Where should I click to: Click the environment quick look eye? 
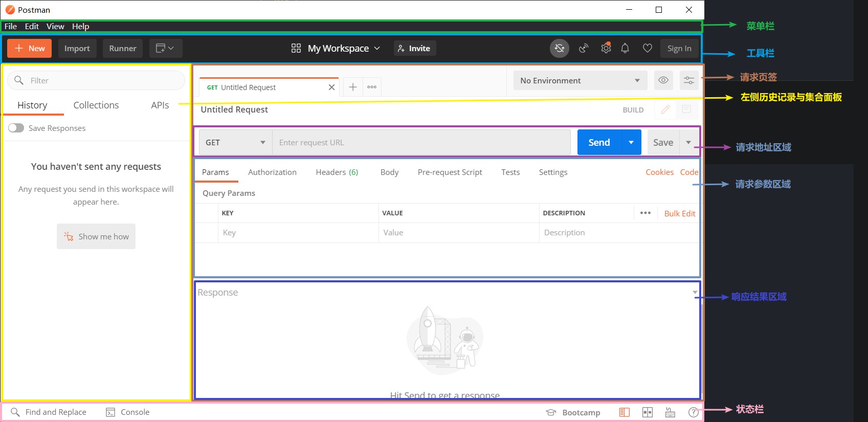[x=663, y=80]
